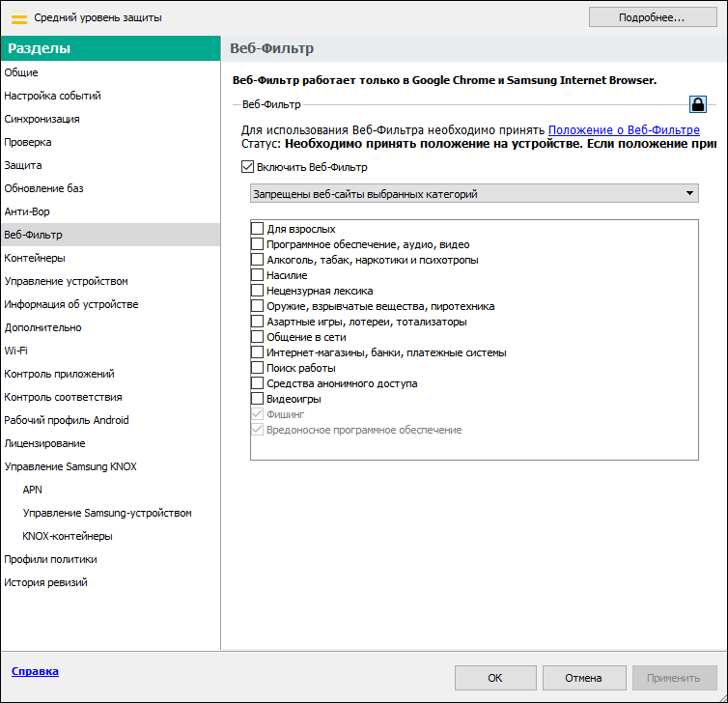
Task: Check the Для взрослых category
Action: point(257,229)
